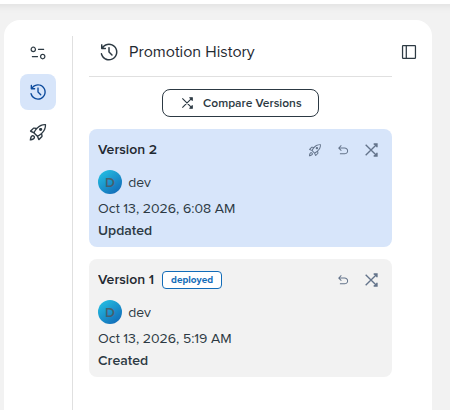Click the Compare Versions button
Image resolution: width=450 pixels, height=410 pixels.
pos(240,103)
